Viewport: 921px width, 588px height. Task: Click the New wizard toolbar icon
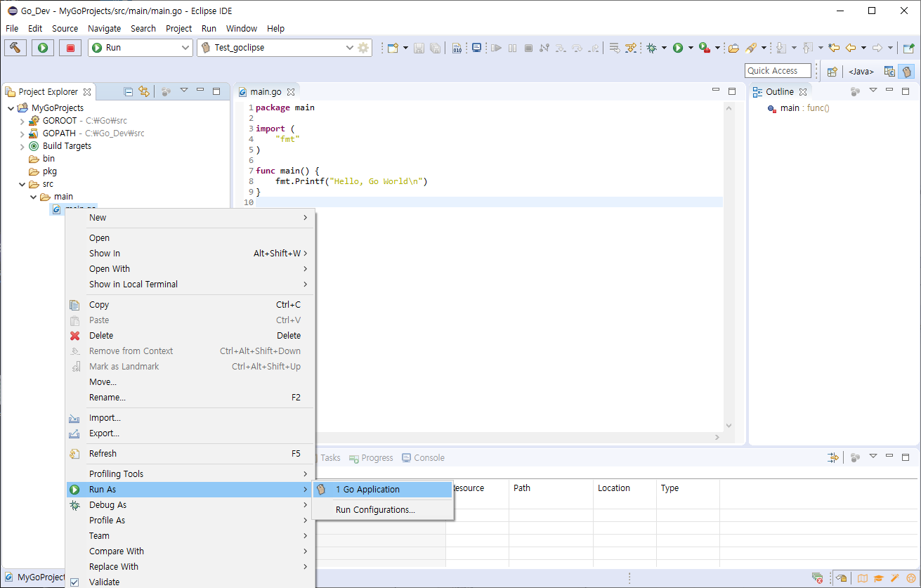point(393,48)
